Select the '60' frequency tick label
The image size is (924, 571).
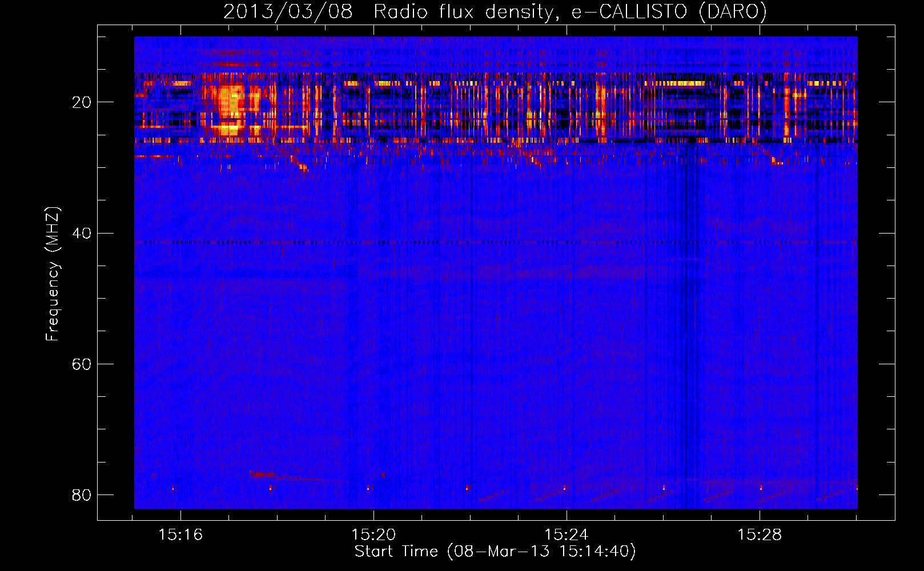point(81,364)
